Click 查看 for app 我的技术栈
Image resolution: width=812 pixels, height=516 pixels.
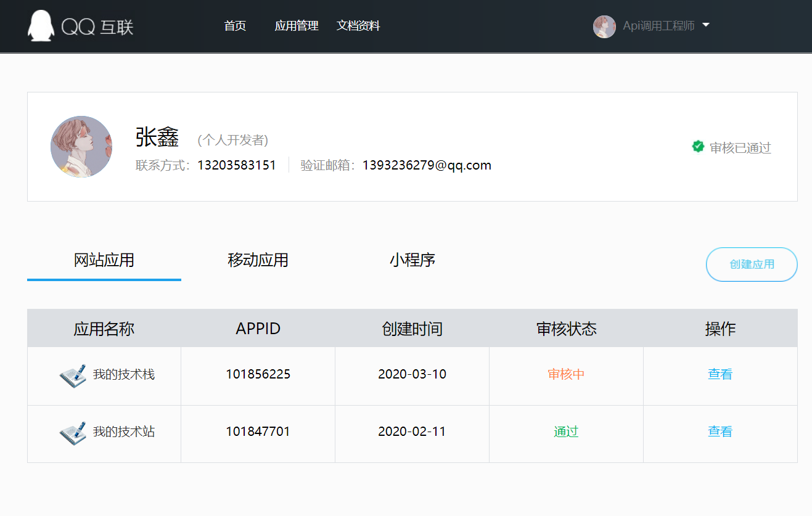[x=720, y=374]
